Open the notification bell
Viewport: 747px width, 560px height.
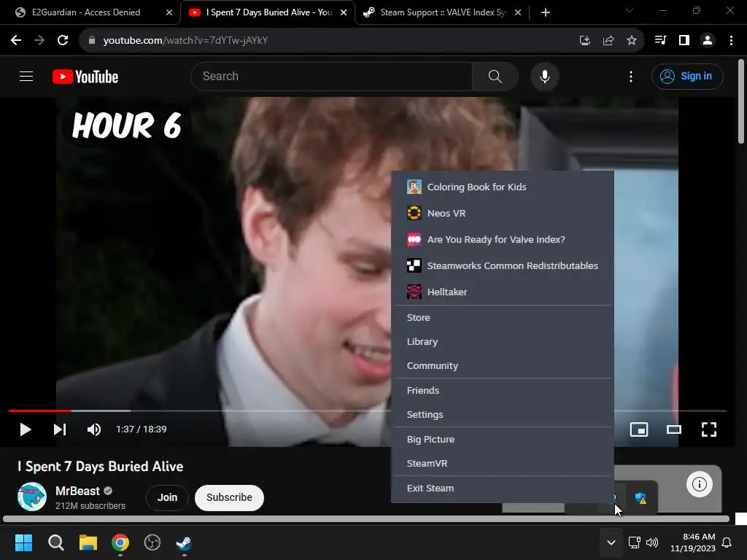tap(727, 542)
